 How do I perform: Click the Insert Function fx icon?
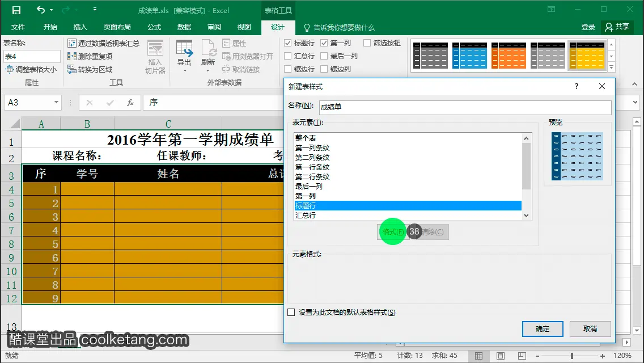(x=130, y=103)
